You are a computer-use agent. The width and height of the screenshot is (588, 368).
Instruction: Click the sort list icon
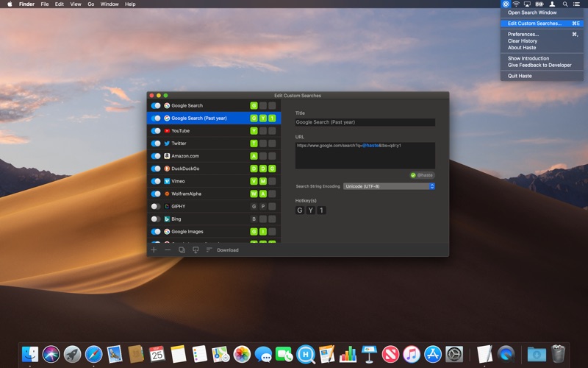[x=209, y=250]
